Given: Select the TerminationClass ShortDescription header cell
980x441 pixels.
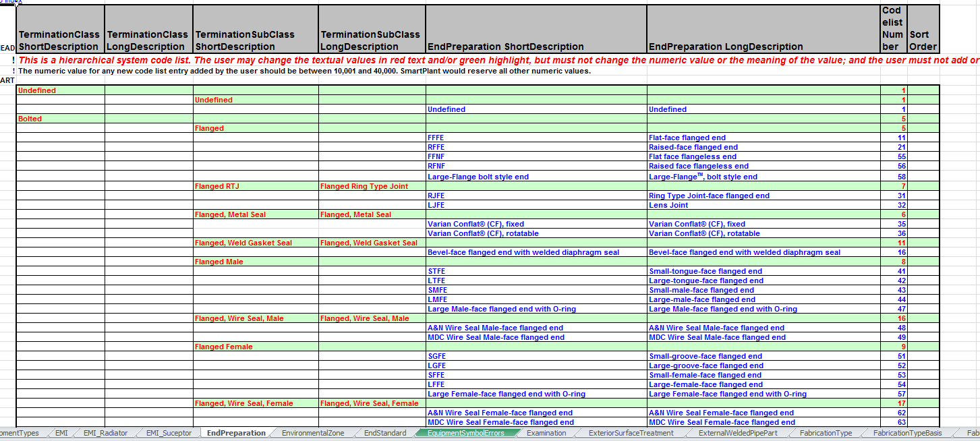Looking at the screenshot, I should (x=60, y=29).
